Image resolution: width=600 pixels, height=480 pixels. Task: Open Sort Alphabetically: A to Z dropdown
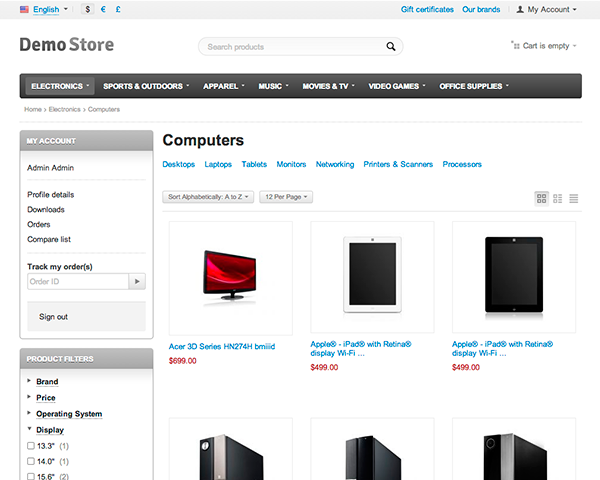(x=208, y=197)
